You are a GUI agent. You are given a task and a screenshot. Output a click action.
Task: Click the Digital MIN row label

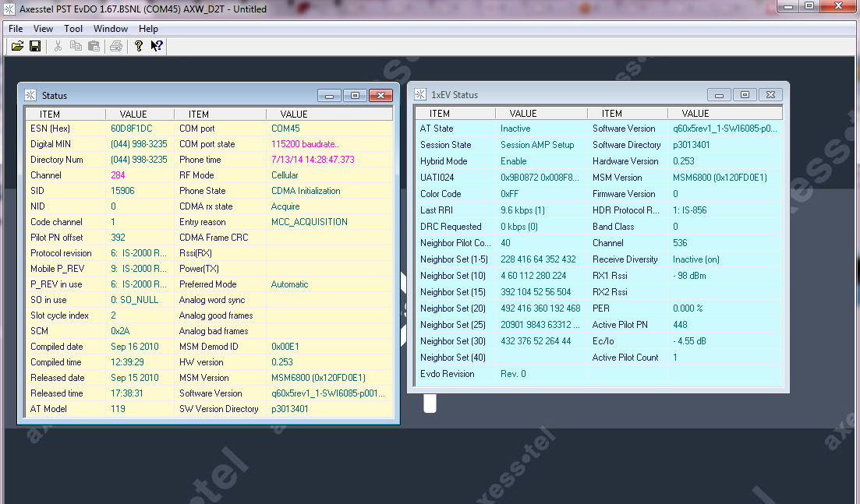(x=51, y=144)
